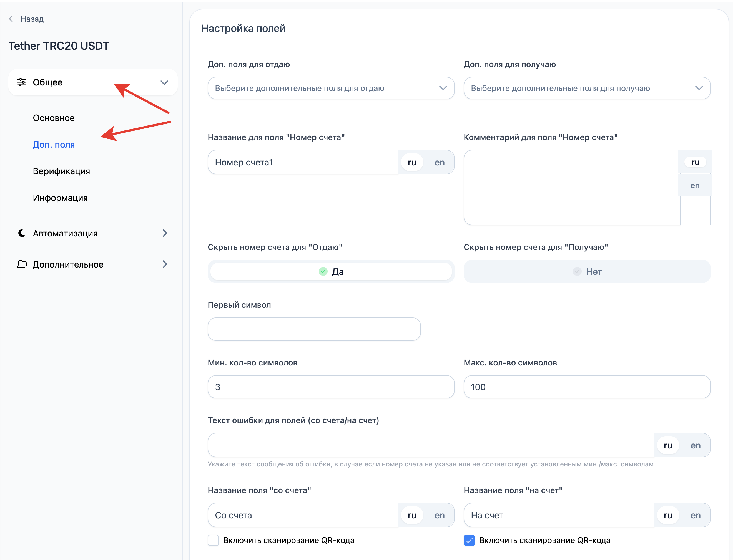
Task: Open the Доп. поля для получаю dropdown
Action: click(x=587, y=88)
